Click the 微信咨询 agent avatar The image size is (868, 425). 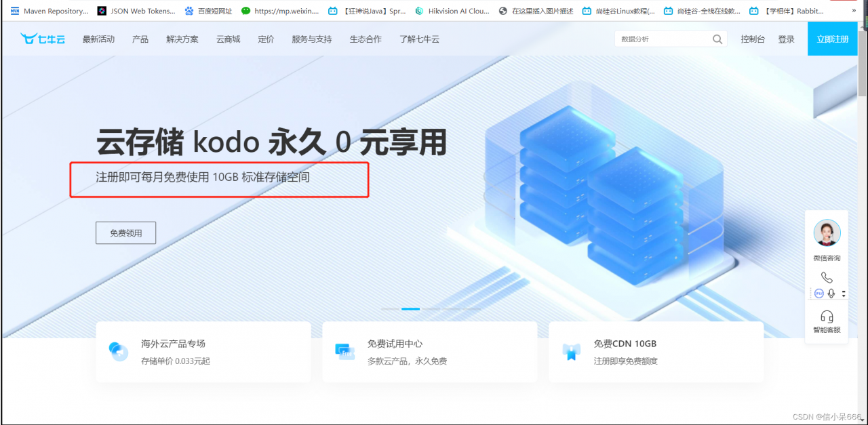(827, 233)
